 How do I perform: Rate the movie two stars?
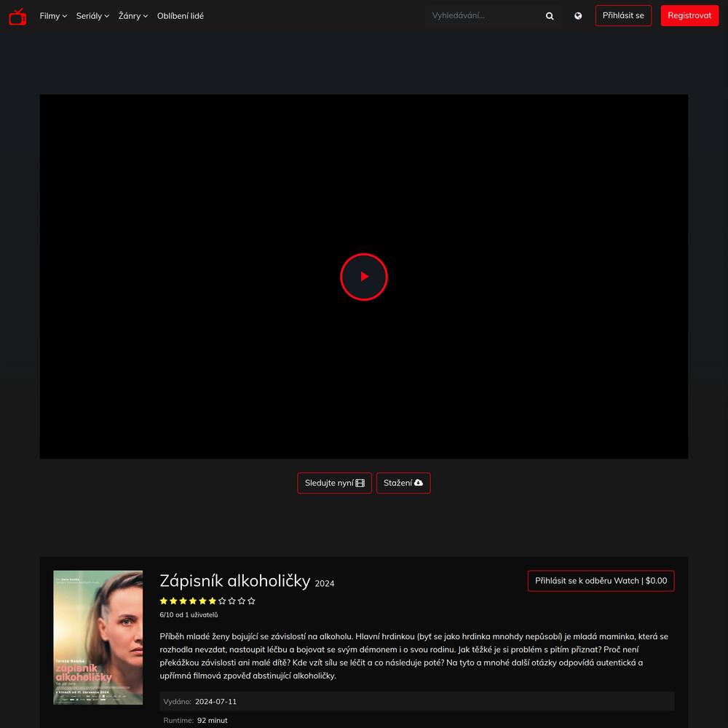pyautogui.click(x=173, y=601)
